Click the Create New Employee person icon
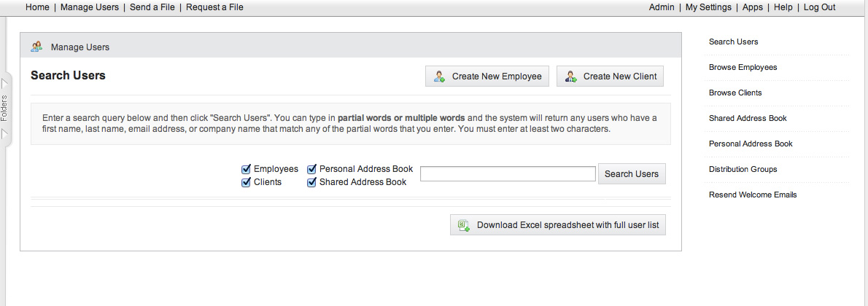The height and width of the screenshot is (306, 868). click(440, 76)
